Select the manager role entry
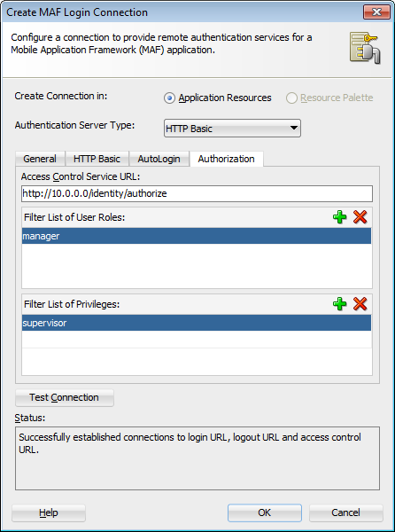 click(197, 236)
